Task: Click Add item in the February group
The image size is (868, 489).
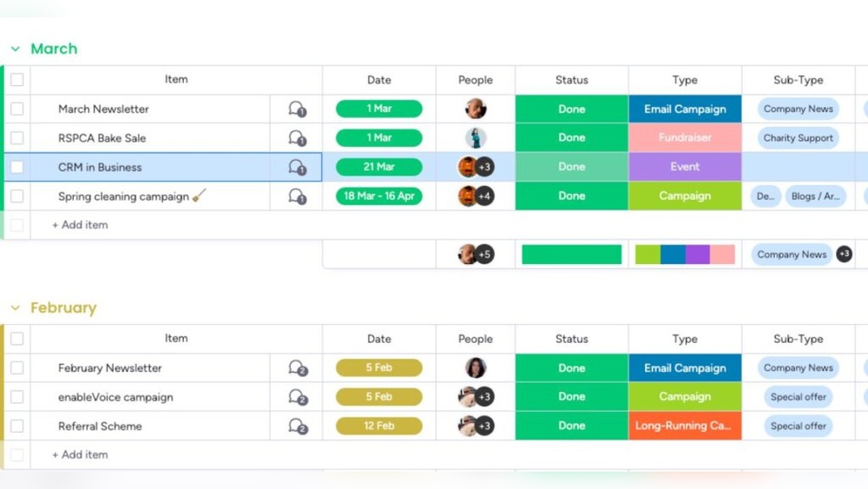Action: point(81,455)
